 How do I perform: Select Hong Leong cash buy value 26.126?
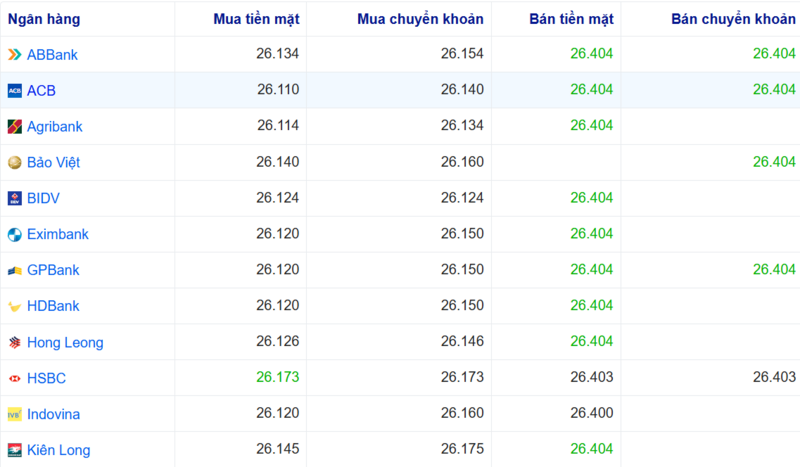point(278,341)
